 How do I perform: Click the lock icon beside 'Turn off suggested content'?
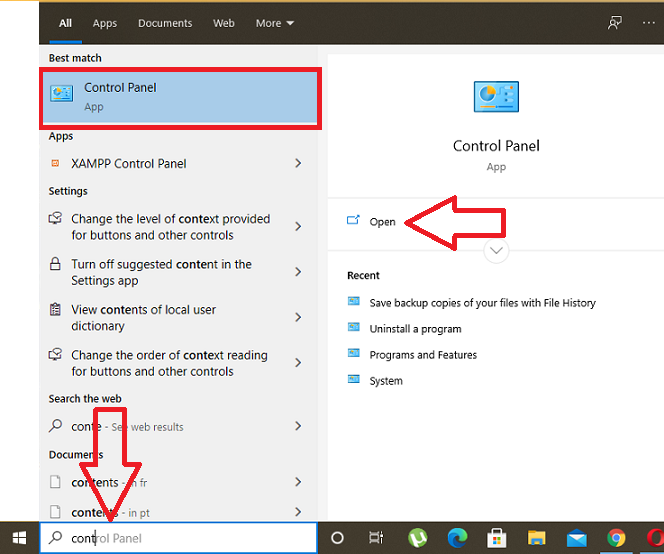pos(55,264)
